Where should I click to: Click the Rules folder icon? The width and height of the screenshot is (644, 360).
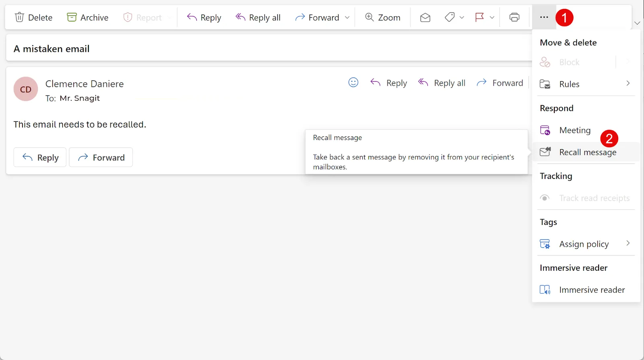pyautogui.click(x=545, y=84)
